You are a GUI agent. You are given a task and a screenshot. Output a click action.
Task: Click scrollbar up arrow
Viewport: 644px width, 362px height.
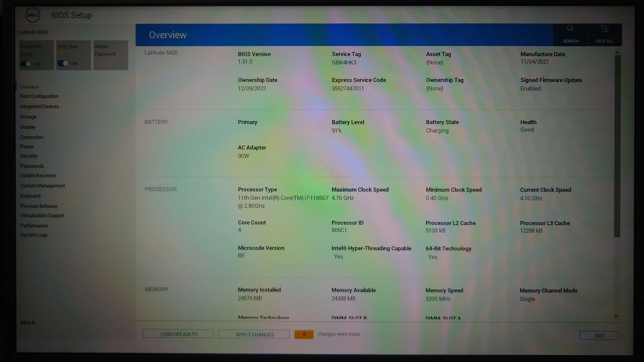pos(617,52)
